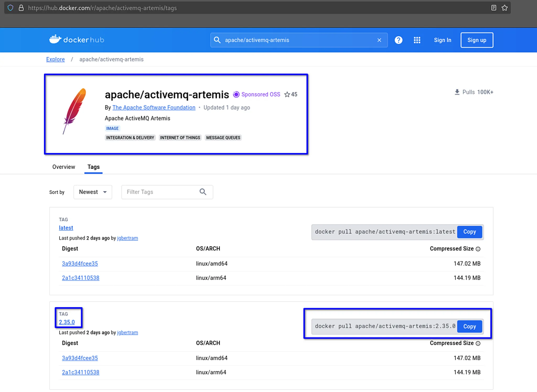Copy the 2.35.0 docker pull command
Image resolution: width=537 pixels, height=392 pixels.
469,326
